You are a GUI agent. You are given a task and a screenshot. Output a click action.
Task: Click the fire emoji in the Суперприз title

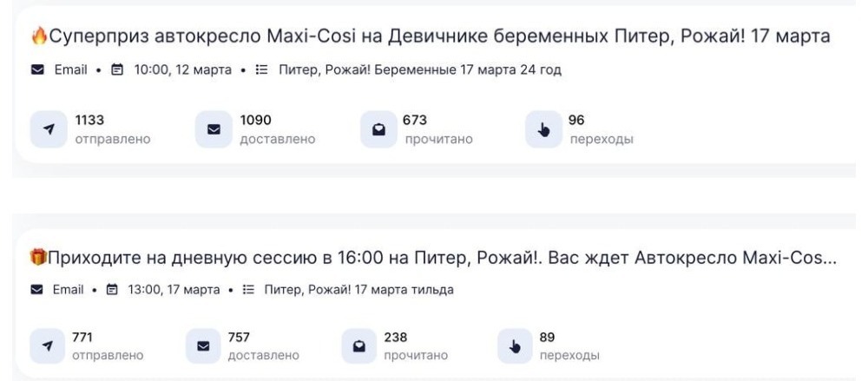click(39, 36)
